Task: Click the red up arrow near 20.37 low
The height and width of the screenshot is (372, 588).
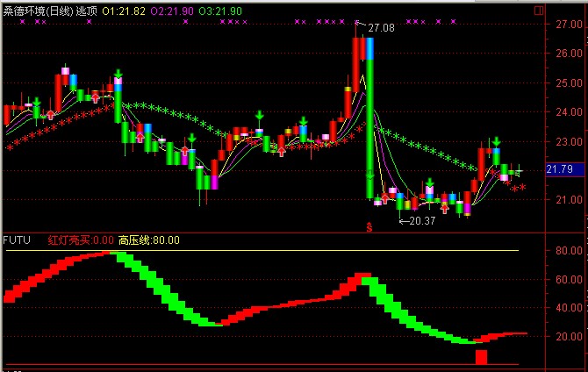Action: coord(445,208)
